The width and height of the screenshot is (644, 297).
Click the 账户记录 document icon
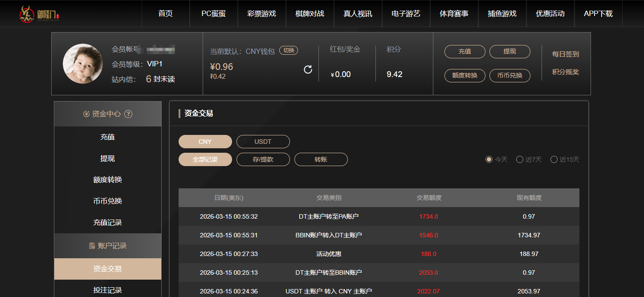(92, 246)
